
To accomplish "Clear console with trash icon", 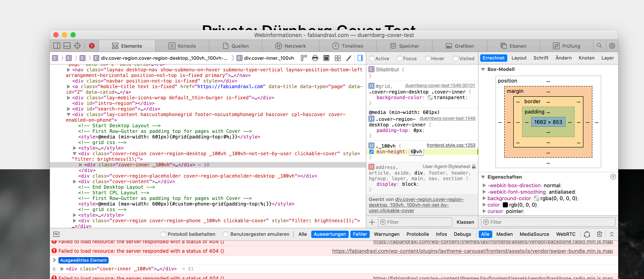I will click(x=599, y=234).
